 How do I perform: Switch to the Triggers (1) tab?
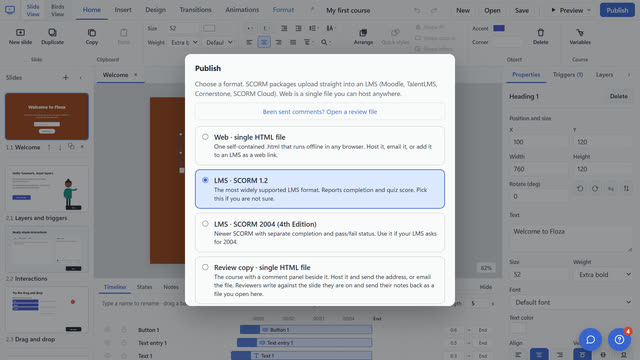click(x=568, y=75)
